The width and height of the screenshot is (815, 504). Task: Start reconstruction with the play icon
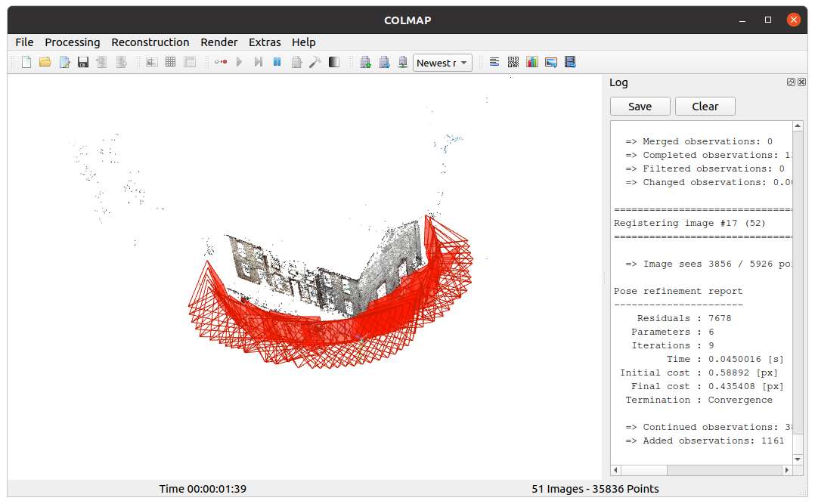point(239,63)
